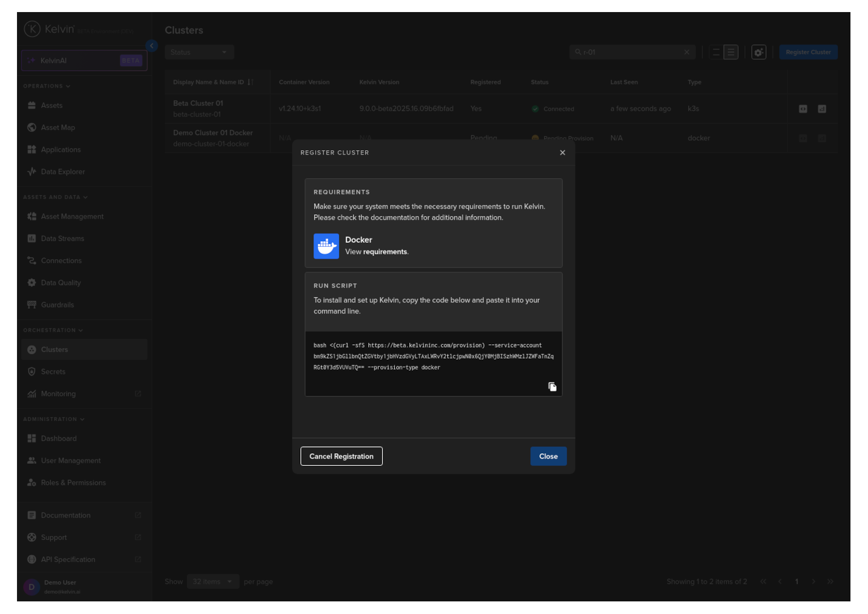Clear the cluster search field
The height and width of the screenshot is (614, 868).
pyautogui.click(x=687, y=52)
